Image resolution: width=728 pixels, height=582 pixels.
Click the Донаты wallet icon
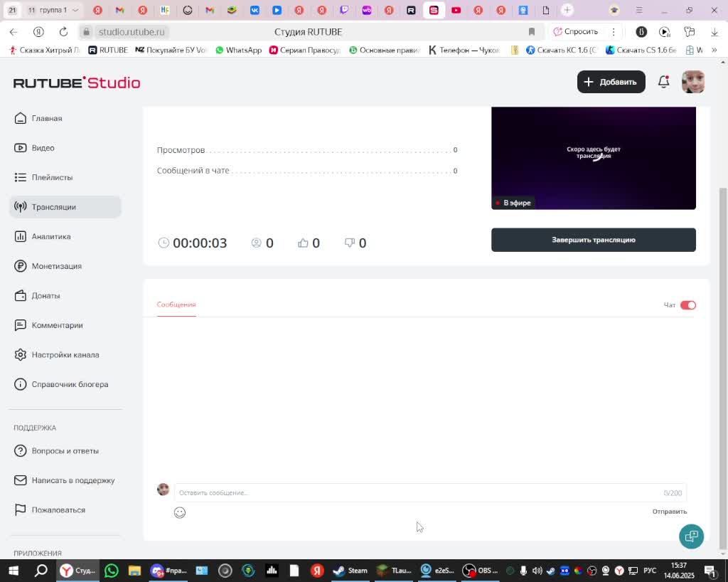point(20,295)
